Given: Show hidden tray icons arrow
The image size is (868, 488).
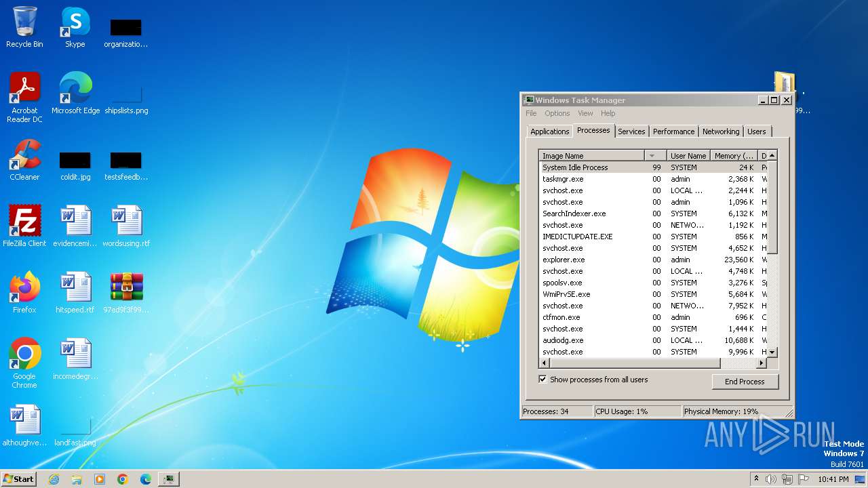Looking at the screenshot, I should point(756,479).
